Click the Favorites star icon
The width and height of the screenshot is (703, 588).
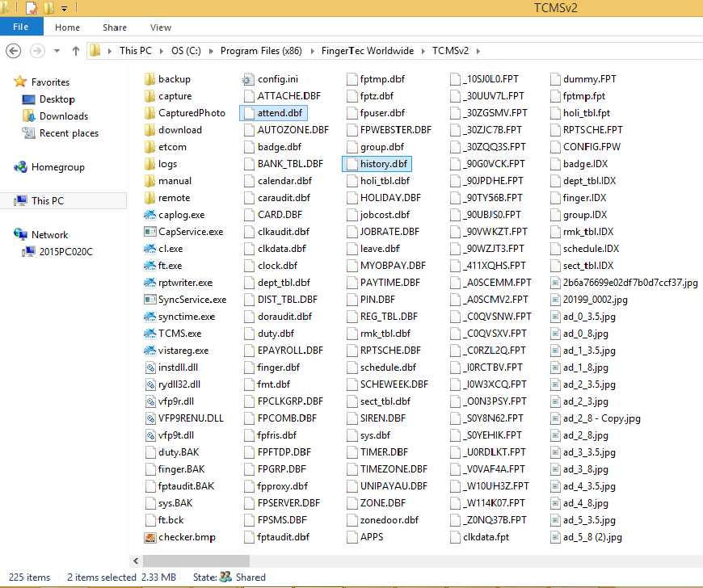tap(20, 82)
